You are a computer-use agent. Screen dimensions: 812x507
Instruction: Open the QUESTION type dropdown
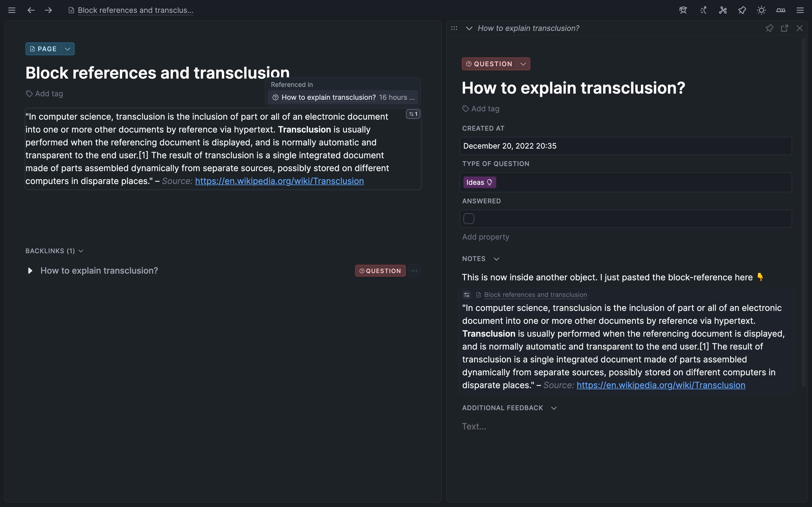coord(523,64)
